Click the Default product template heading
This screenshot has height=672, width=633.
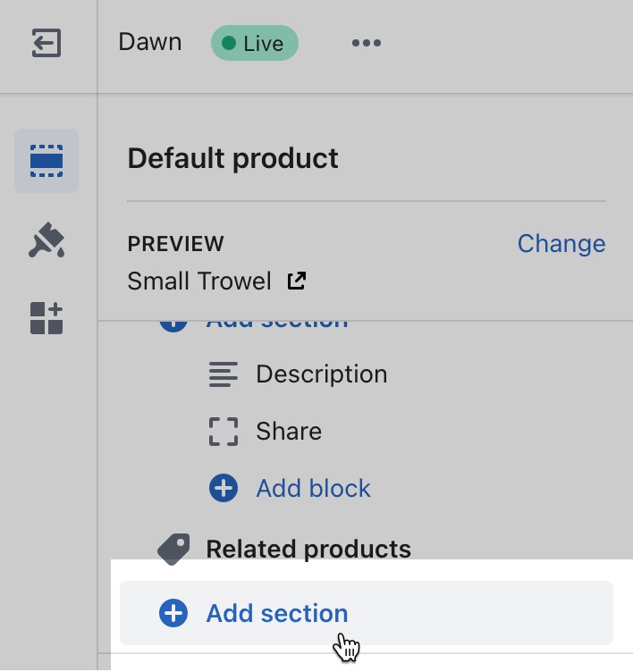[232, 159]
